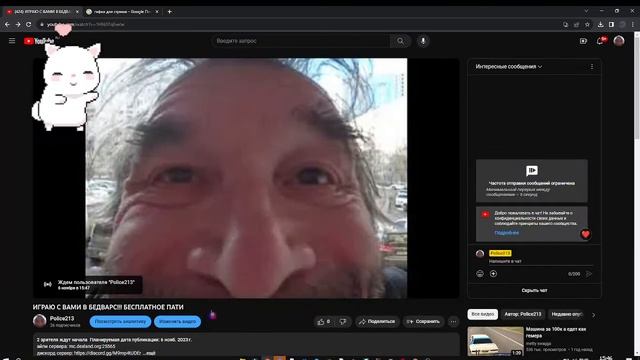Focus the YouTube search field
This screenshot has width=640, height=360.
coord(301,41)
